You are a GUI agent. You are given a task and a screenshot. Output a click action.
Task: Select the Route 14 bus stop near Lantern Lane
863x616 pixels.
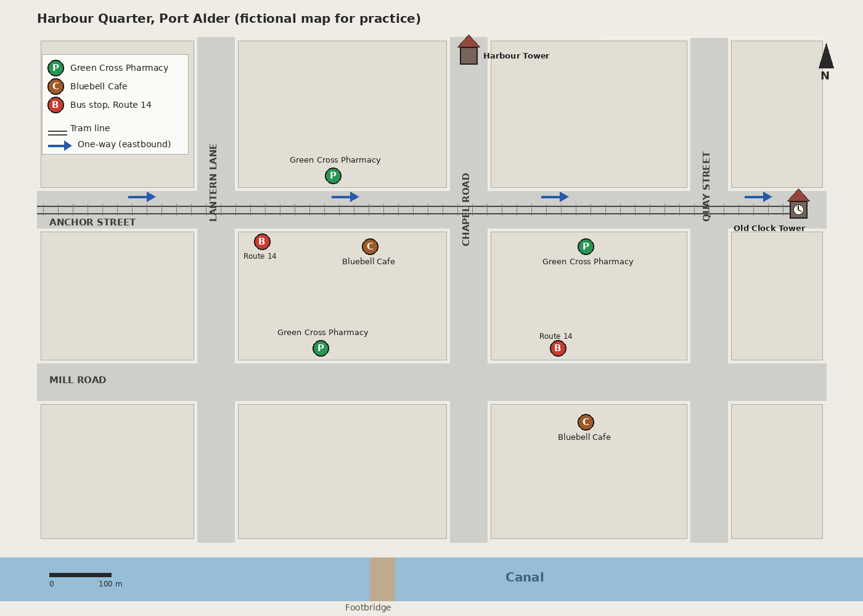pyautogui.click(x=262, y=242)
